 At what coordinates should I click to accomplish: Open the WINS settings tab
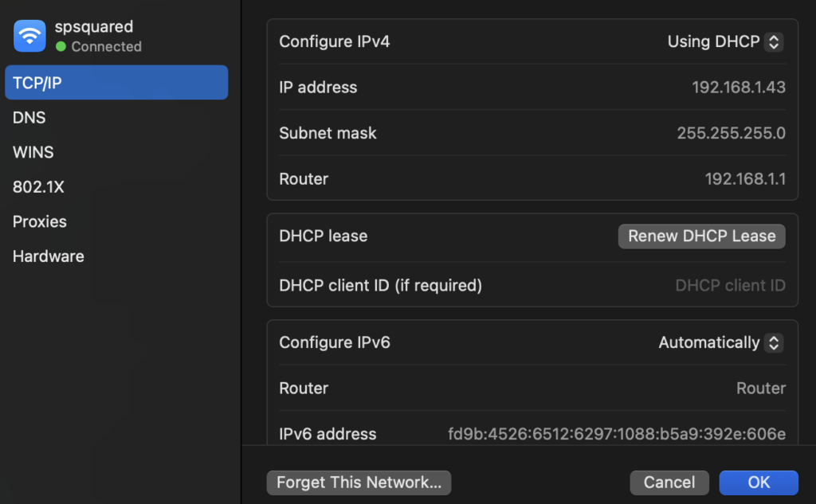[33, 152]
